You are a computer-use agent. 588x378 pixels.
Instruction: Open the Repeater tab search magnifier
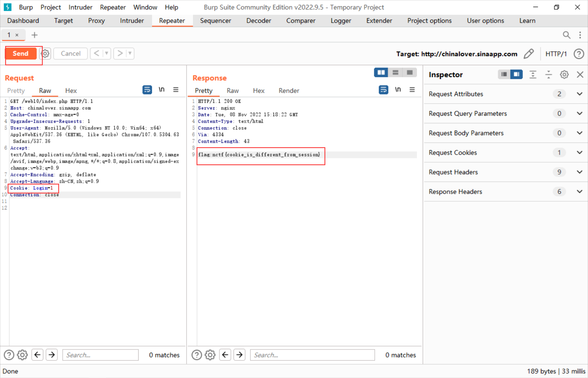click(566, 35)
